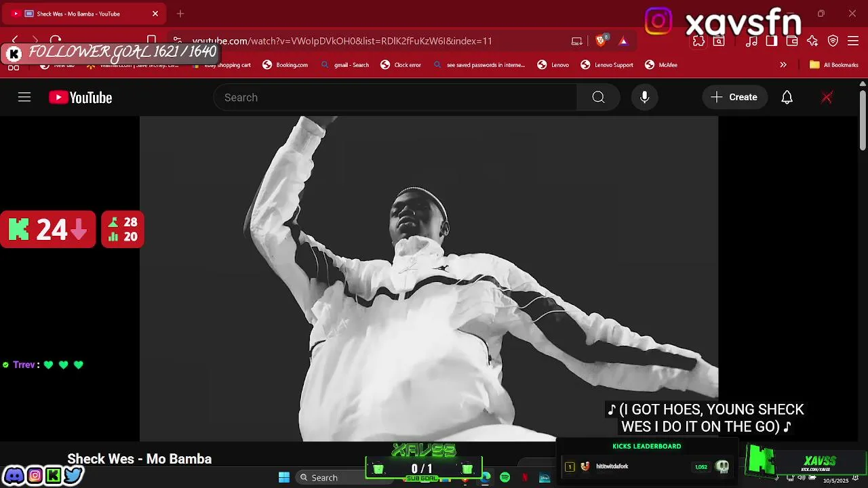Open Spotify from the taskbar
Viewport: 868px width, 488px height.
(x=505, y=478)
